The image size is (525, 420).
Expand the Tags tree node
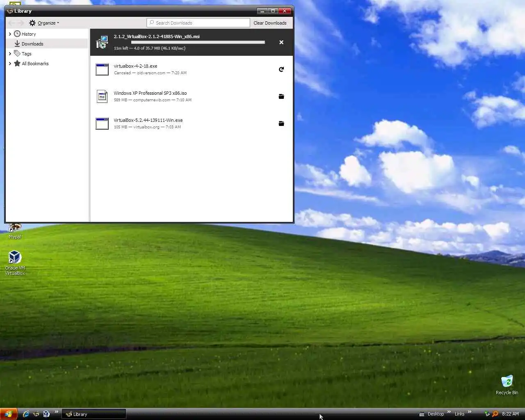(x=10, y=53)
